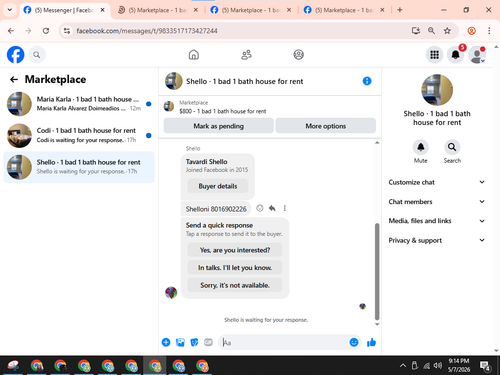
Task: Choose a sticker icon in composer
Action: [x=194, y=342]
